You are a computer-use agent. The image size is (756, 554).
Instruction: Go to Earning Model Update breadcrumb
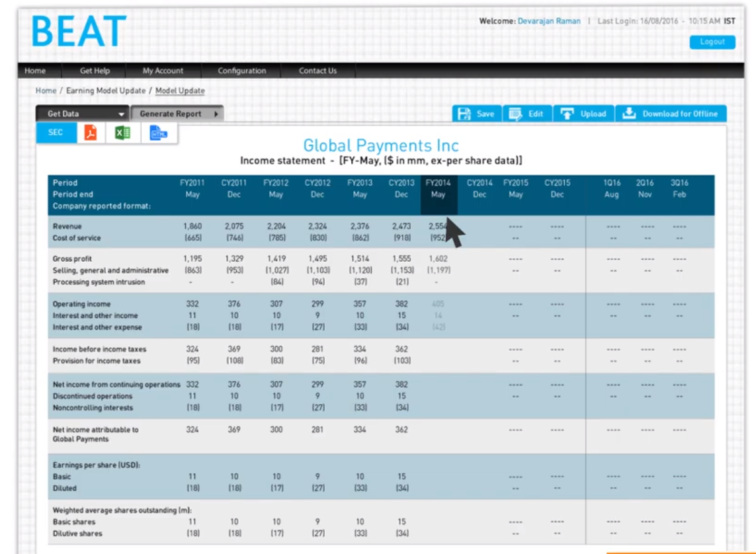pos(106,91)
